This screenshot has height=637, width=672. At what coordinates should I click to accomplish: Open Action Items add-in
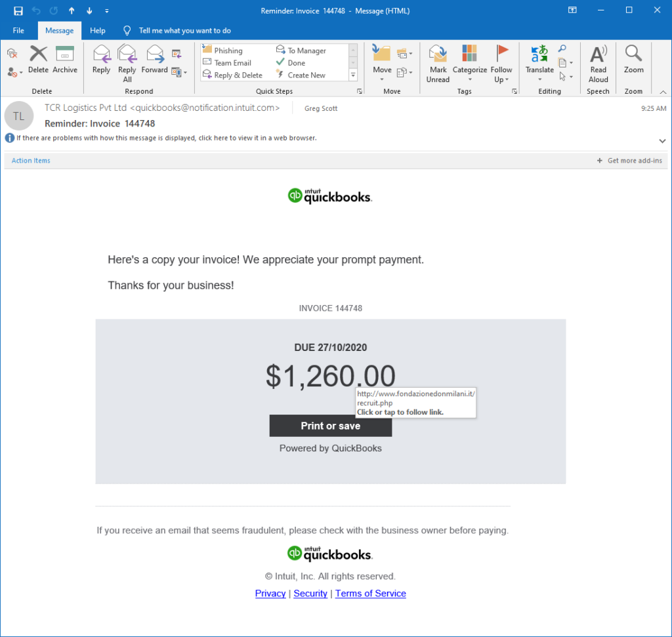31,161
